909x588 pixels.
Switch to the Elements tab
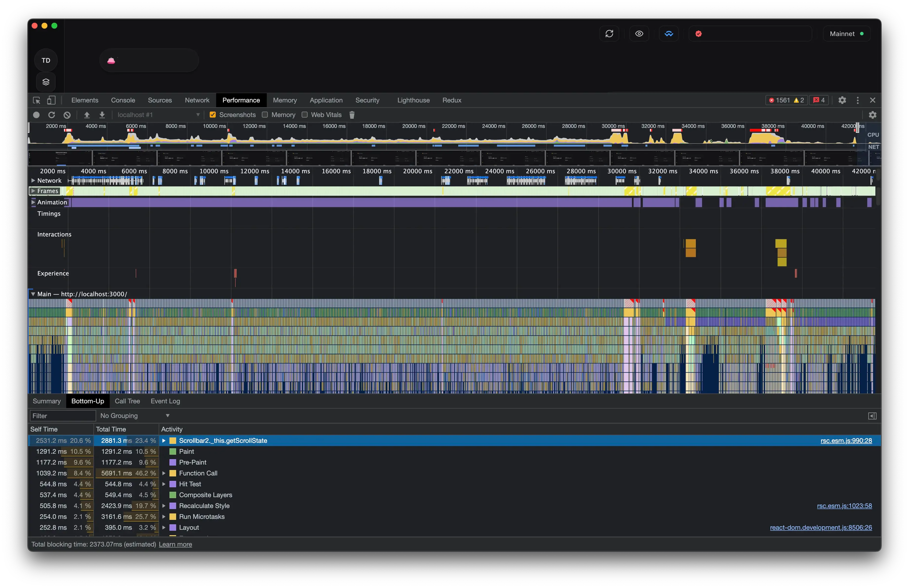point(85,100)
